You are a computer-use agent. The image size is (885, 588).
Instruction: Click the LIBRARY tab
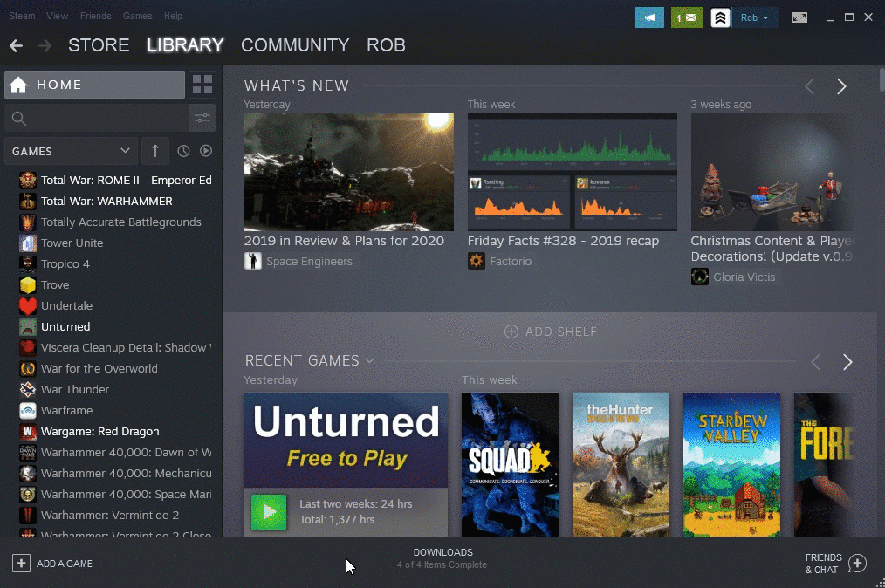pyautogui.click(x=185, y=45)
